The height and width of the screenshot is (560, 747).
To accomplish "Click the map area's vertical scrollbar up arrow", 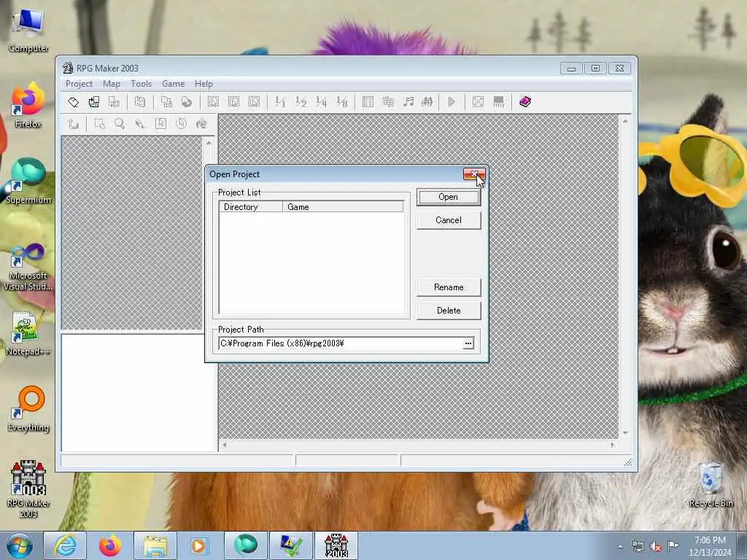I will coord(625,122).
